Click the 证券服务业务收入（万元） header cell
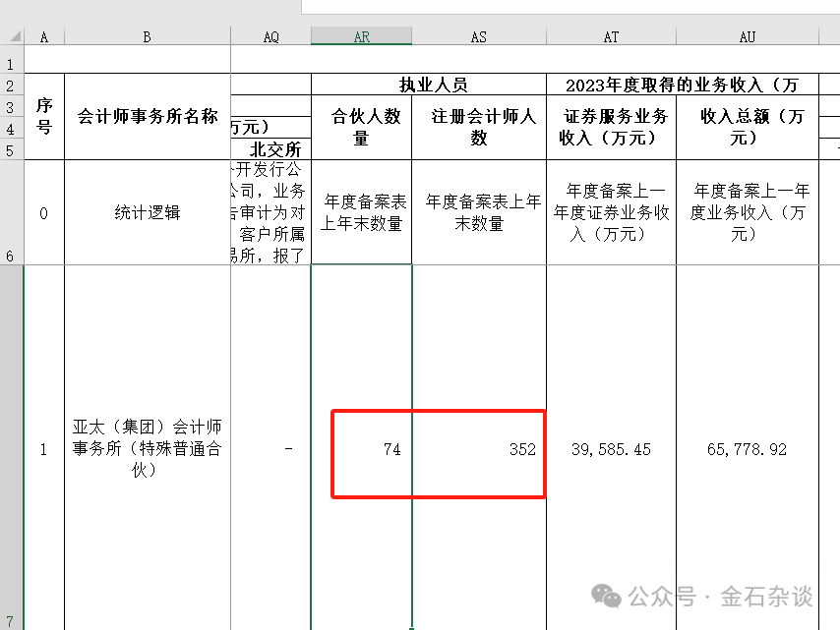Viewport: 840px width, 630px height. point(611,128)
